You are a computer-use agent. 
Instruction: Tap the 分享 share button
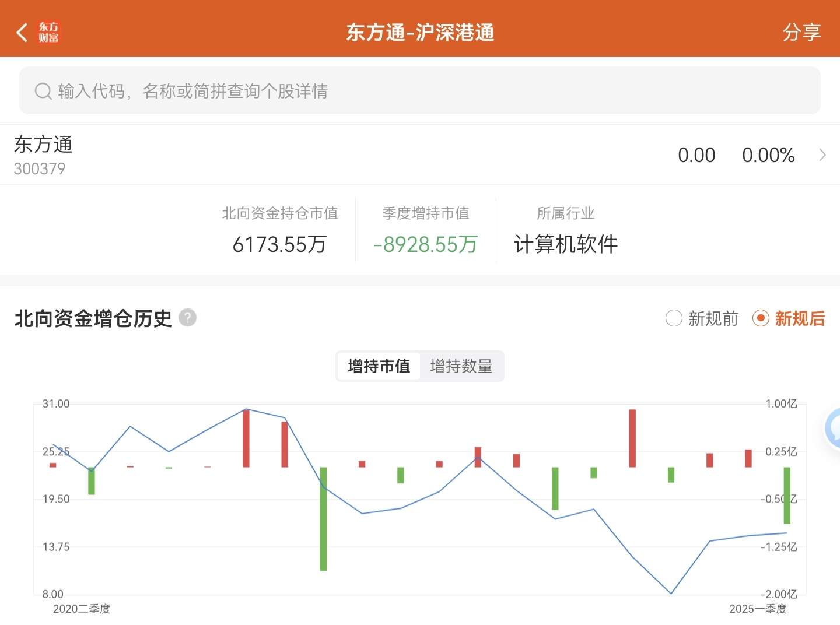[x=801, y=33]
